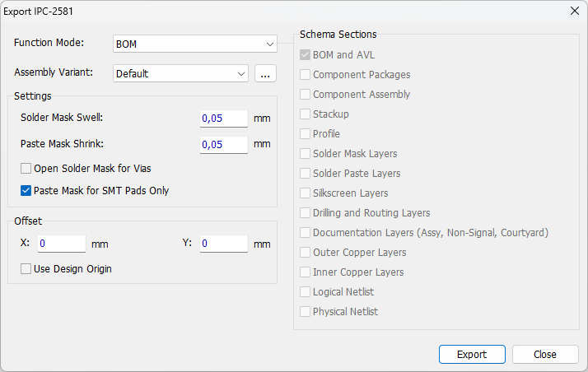Check the Stackup checkbox

305,114
